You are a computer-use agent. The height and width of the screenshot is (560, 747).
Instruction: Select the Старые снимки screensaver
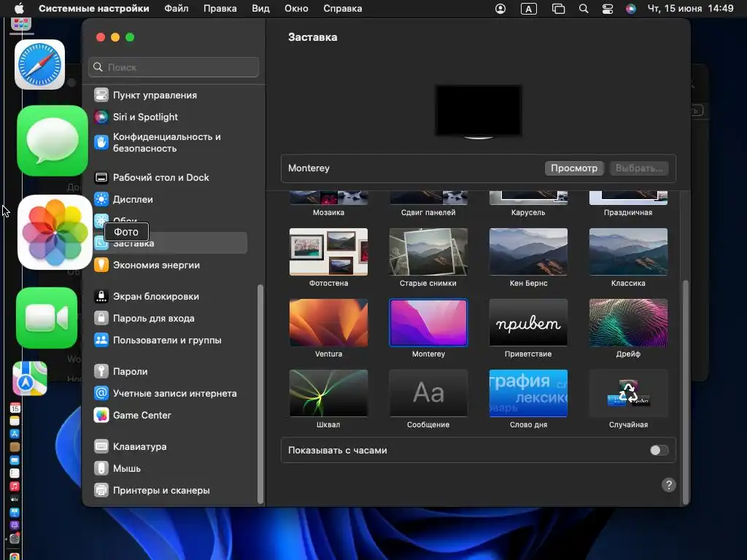pos(428,252)
